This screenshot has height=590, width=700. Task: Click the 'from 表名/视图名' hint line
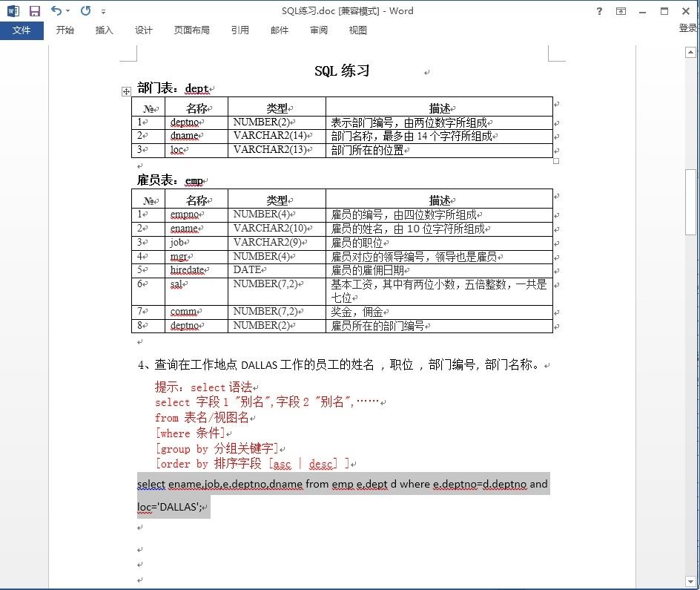(202, 418)
